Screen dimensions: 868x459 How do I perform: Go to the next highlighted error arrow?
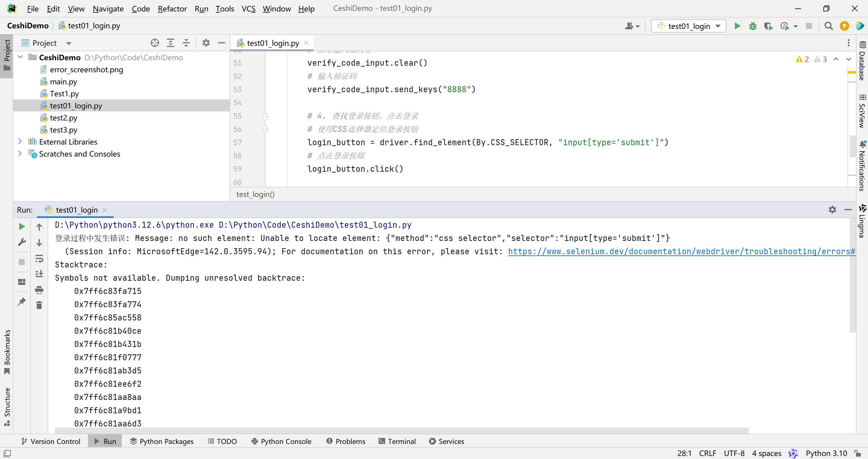(x=848, y=59)
